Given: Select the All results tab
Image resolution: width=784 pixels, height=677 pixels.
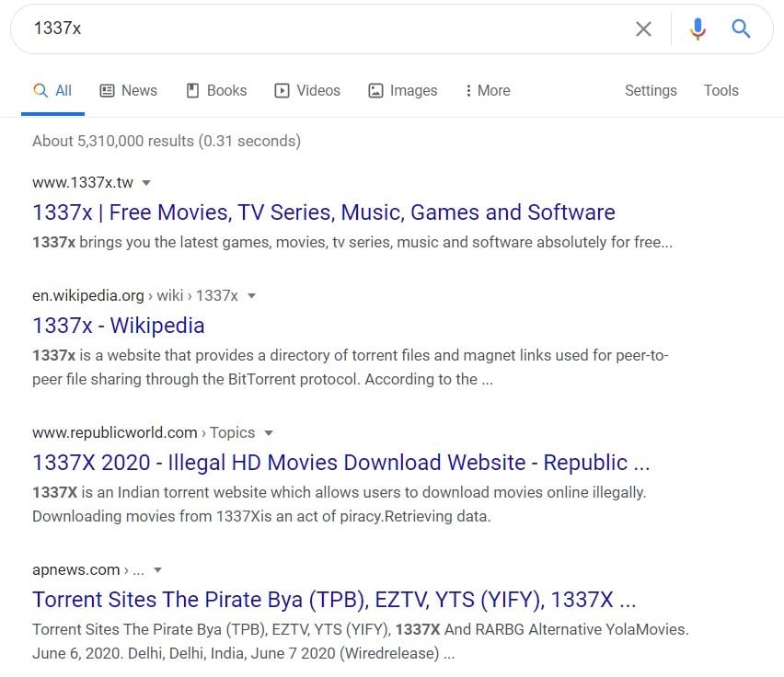Looking at the screenshot, I should pos(52,91).
